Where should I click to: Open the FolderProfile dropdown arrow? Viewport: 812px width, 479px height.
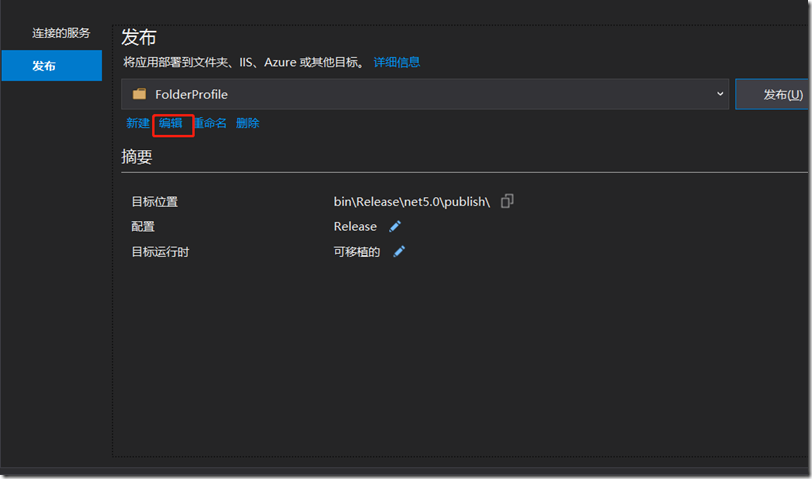[x=720, y=94]
